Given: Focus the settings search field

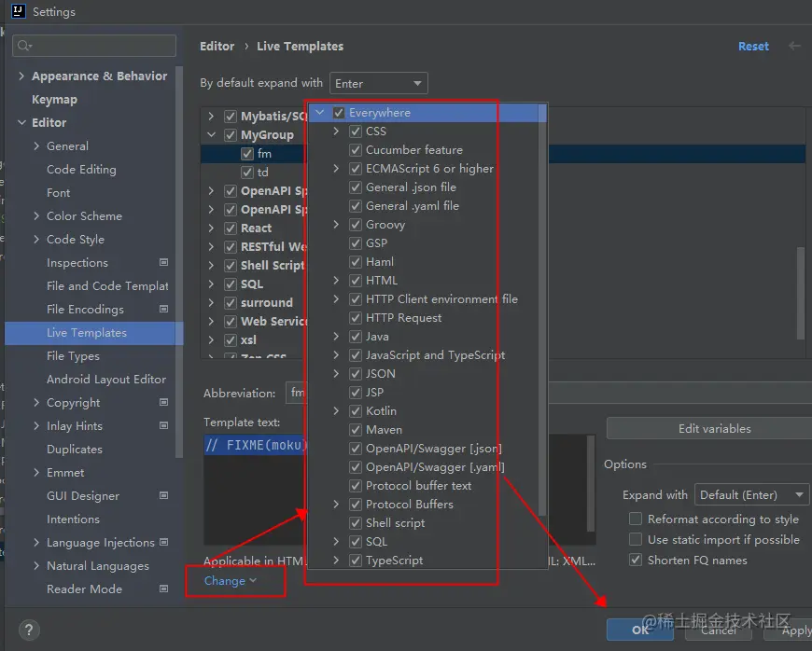Looking at the screenshot, I should pos(94,46).
